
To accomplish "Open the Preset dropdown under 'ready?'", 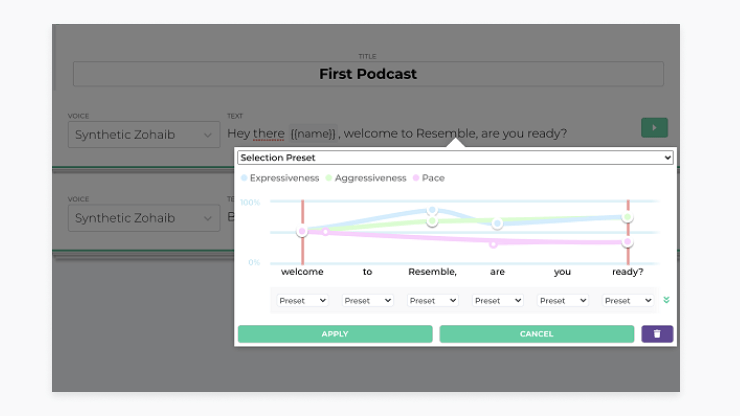I will [x=628, y=301].
